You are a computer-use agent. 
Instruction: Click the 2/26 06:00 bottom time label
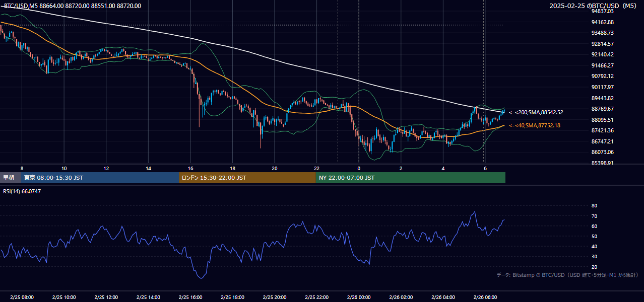(x=485, y=297)
